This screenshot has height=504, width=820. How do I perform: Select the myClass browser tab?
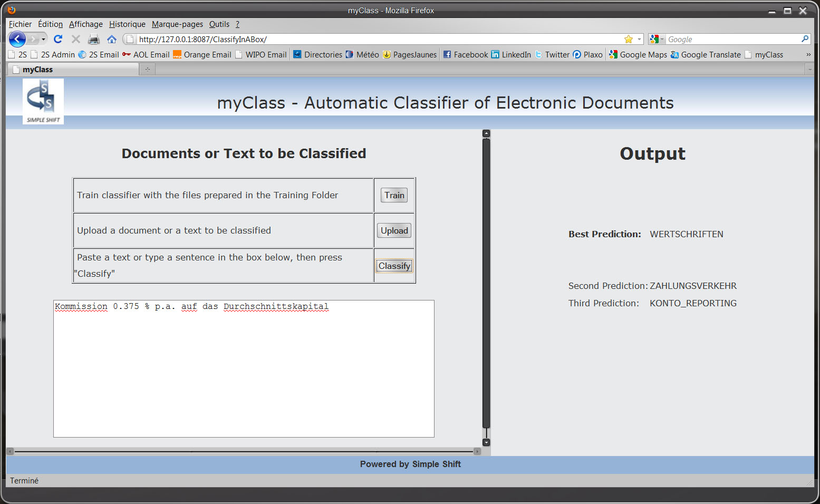[73, 70]
